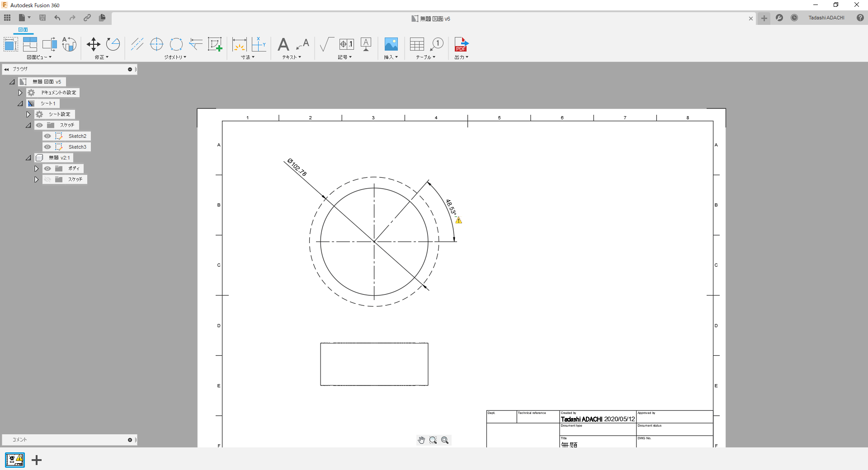Switch to the 図面 ribbon tab

pyautogui.click(x=23, y=30)
